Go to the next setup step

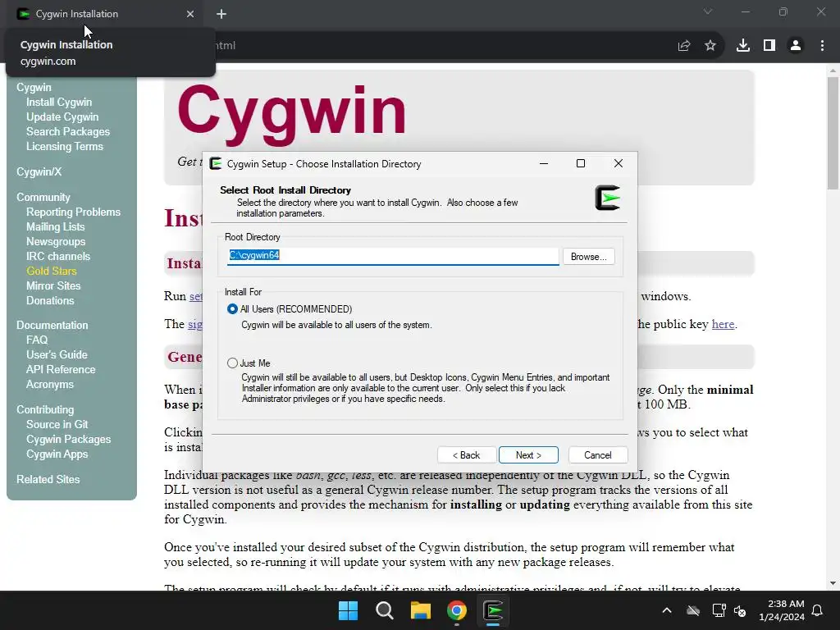[528, 454]
